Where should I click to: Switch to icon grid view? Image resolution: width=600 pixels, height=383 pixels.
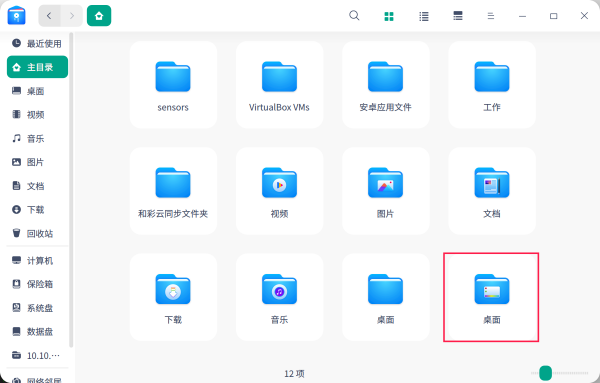(x=389, y=16)
